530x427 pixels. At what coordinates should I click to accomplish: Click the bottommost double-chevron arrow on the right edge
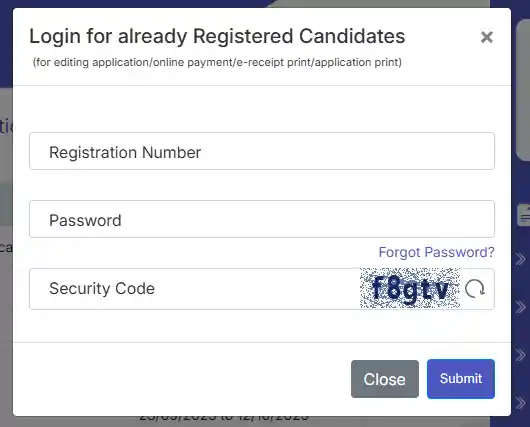(521, 403)
